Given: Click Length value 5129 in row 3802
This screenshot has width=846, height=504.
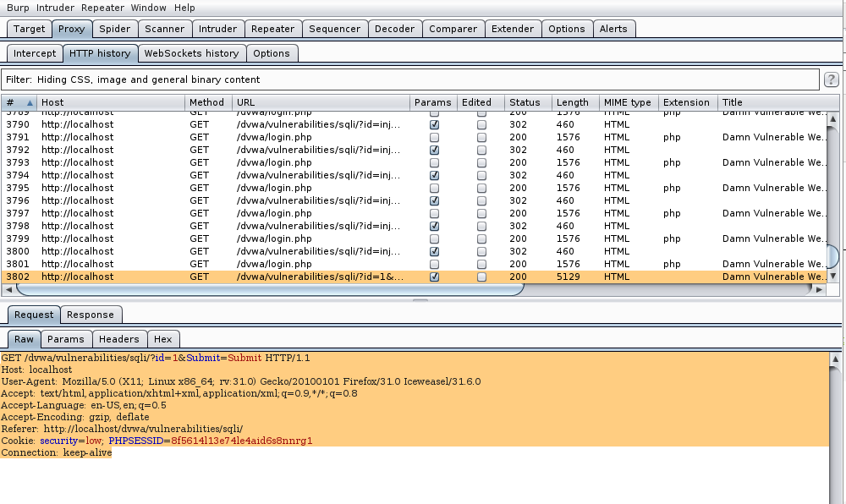Looking at the screenshot, I should (x=569, y=277).
